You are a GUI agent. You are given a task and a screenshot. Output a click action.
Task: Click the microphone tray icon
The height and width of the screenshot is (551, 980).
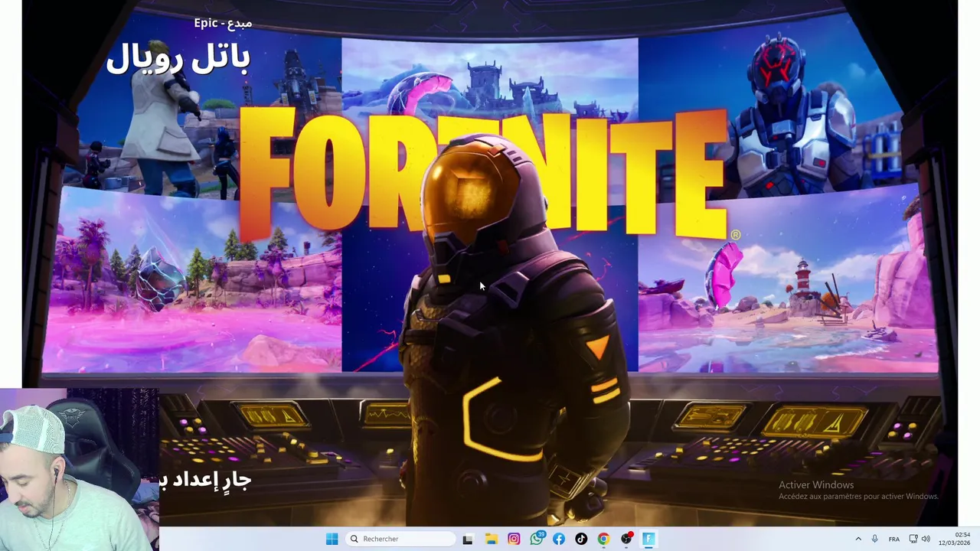coord(875,539)
